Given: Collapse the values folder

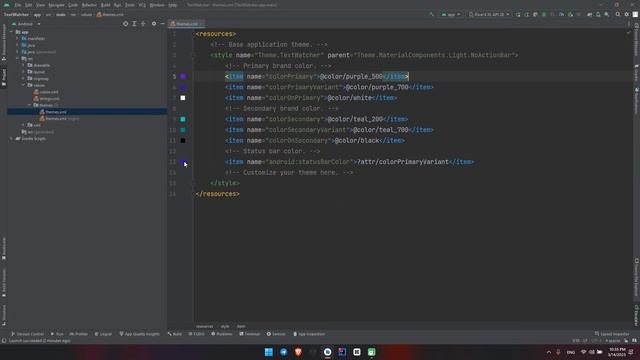Looking at the screenshot, I should coord(23,85).
